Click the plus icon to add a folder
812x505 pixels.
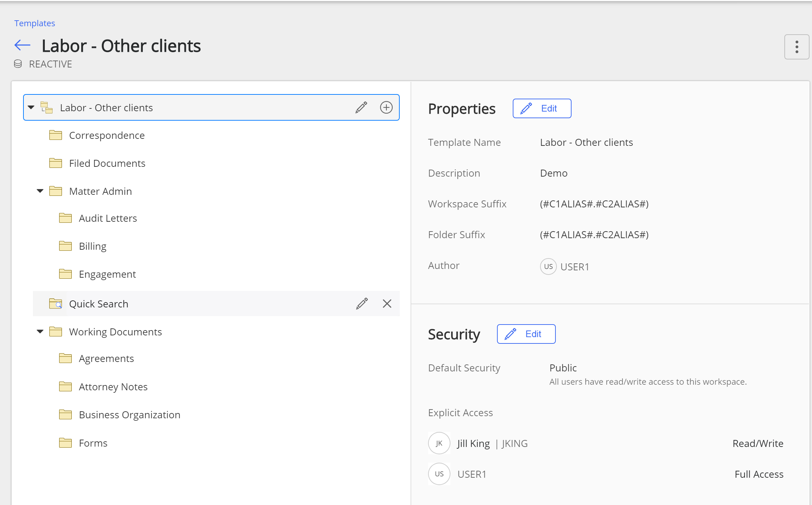(x=386, y=107)
